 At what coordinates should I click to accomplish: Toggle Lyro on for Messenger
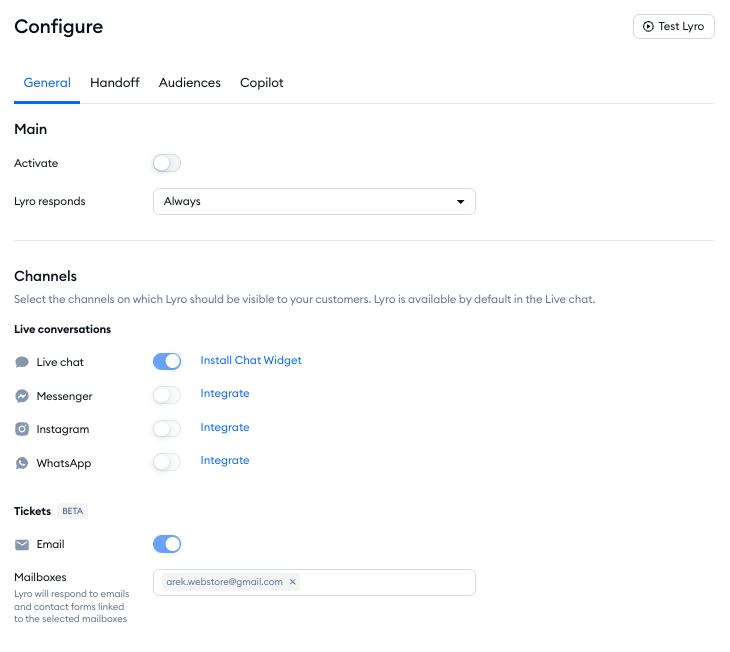tap(167, 395)
